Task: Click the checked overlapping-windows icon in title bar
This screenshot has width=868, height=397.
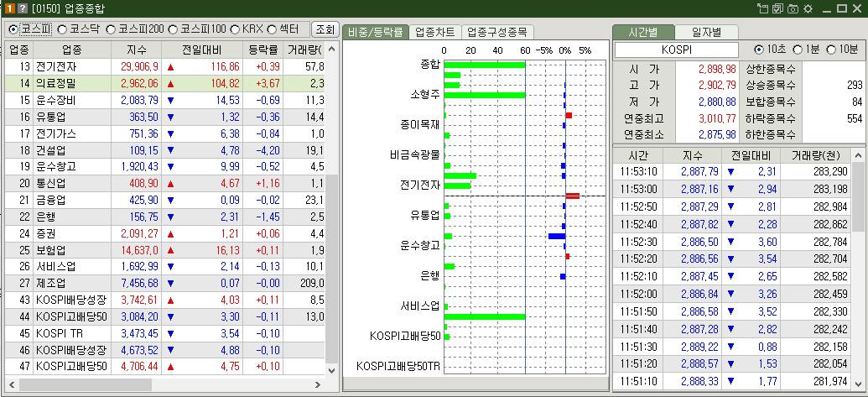Action: click(x=778, y=8)
